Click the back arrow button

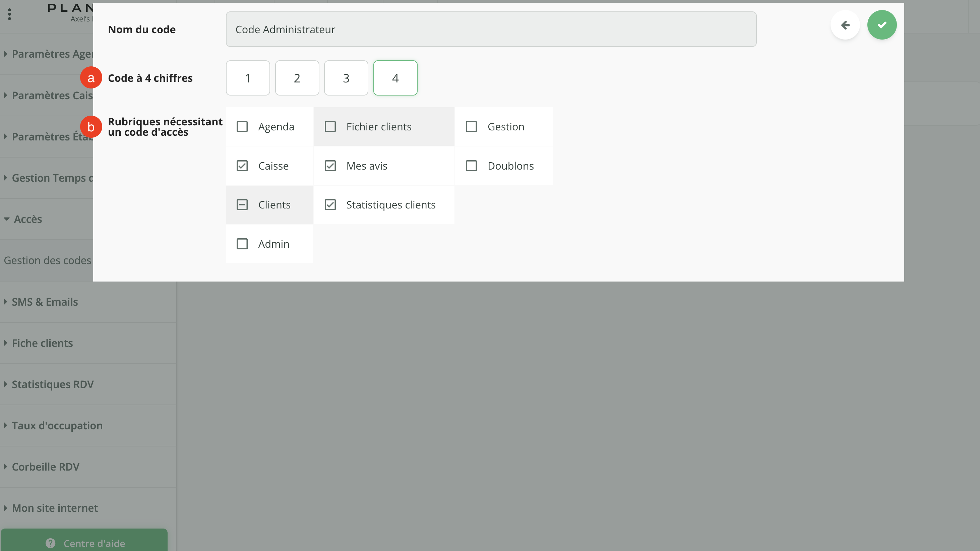845,25
